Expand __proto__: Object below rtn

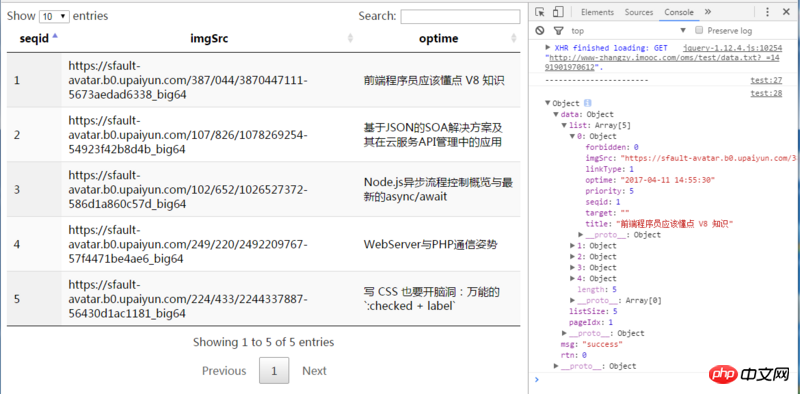[x=556, y=366]
